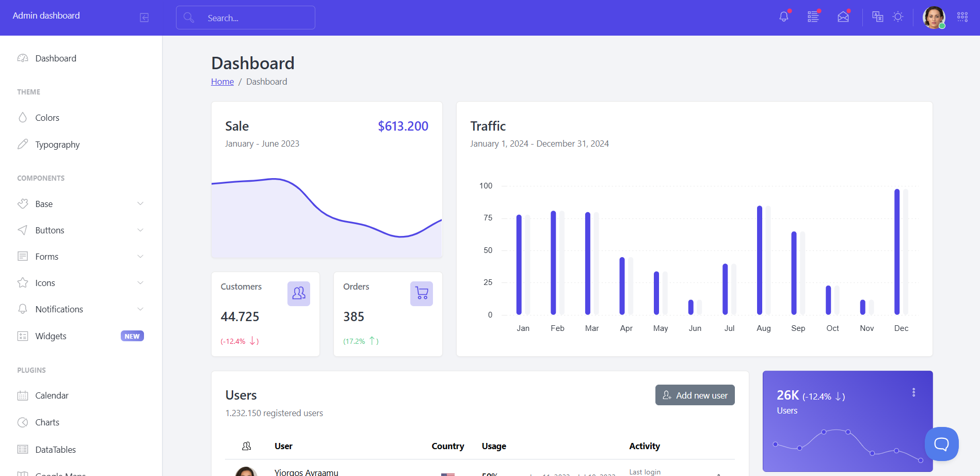Click the Customers panel people icon
The width and height of the screenshot is (980, 476).
tap(298, 293)
